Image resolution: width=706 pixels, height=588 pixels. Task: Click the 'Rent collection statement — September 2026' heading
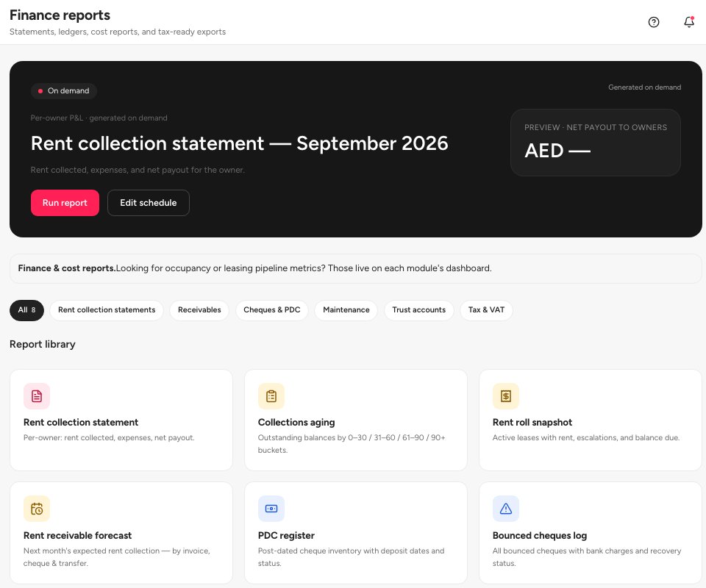tap(239, 143)
